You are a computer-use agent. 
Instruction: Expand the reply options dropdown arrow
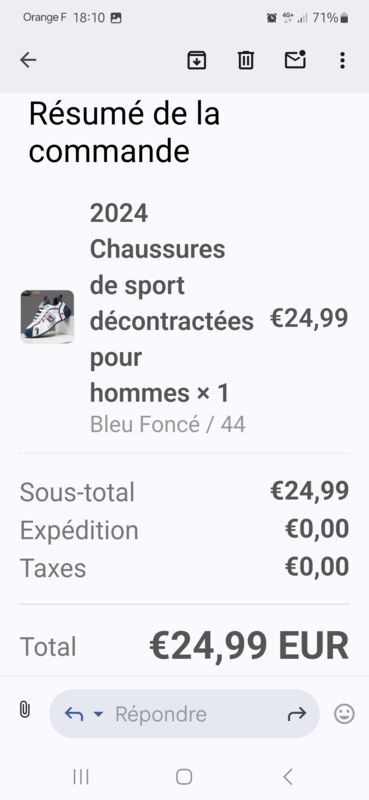(x=98, y=714)
